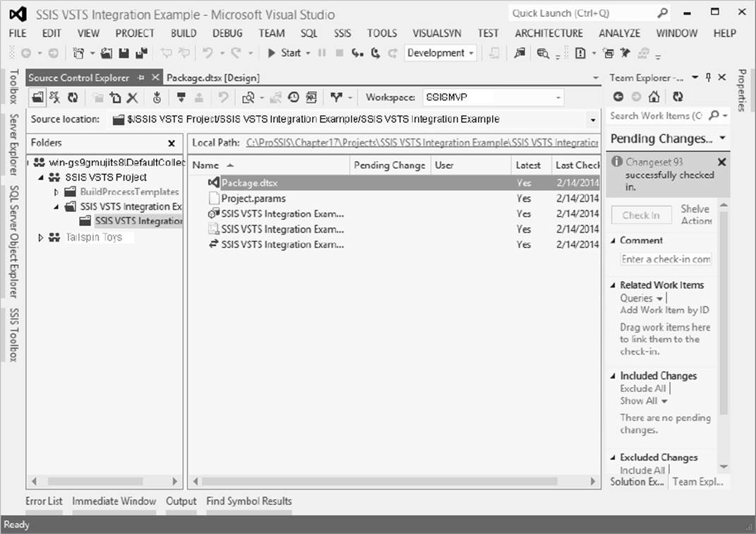Click the Refresh icon in Source Control Explorer toolbar

73,97
